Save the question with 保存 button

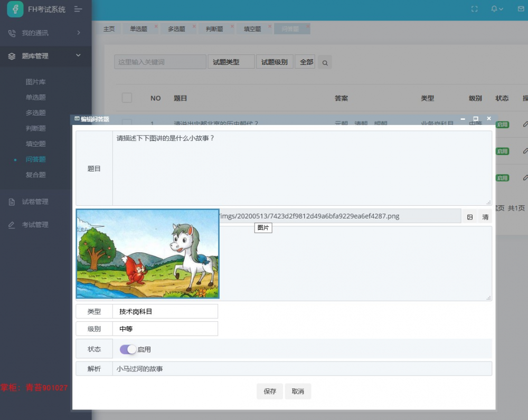point(269,391)
